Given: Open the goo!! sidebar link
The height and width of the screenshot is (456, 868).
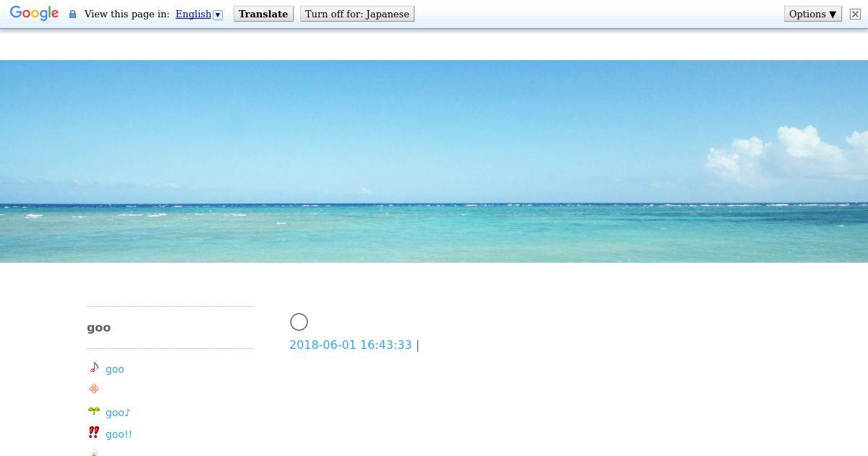Looking at the screenshot, I should 119,434.
